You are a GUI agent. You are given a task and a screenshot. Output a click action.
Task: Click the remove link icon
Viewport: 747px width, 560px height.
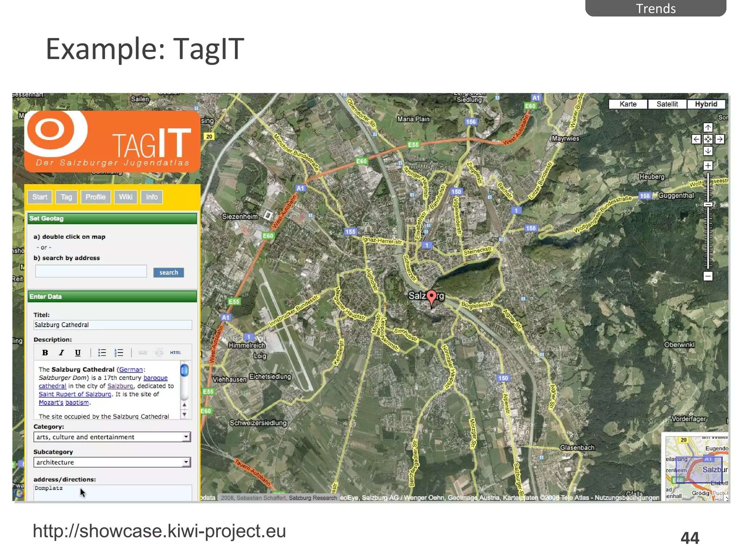(159, 353)
